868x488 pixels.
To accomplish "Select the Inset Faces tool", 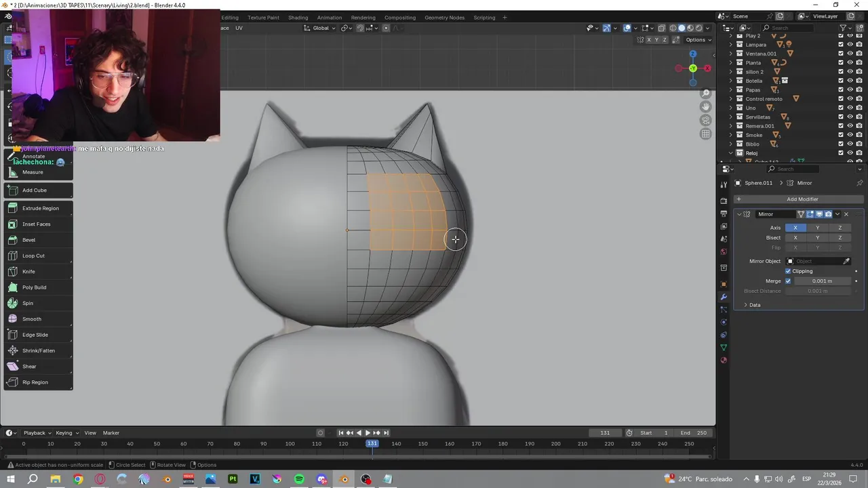I will (38, 224).
